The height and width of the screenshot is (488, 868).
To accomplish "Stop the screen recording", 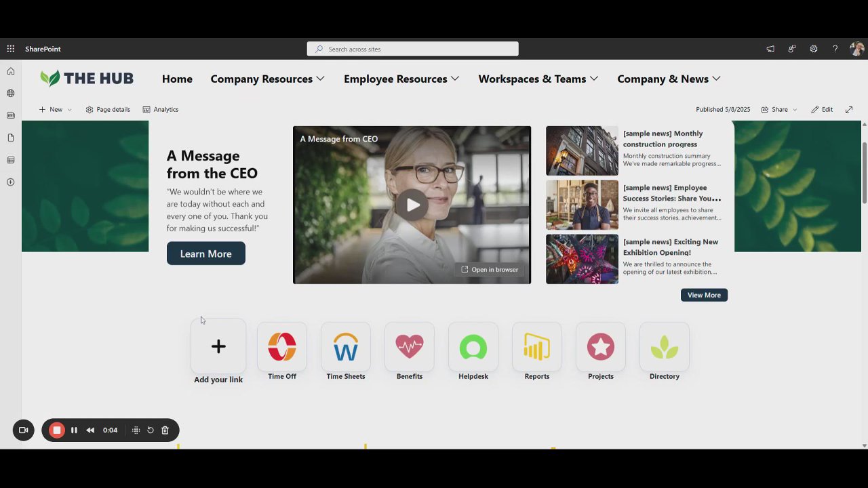I will pyautogui.click(x=57, y=430).
